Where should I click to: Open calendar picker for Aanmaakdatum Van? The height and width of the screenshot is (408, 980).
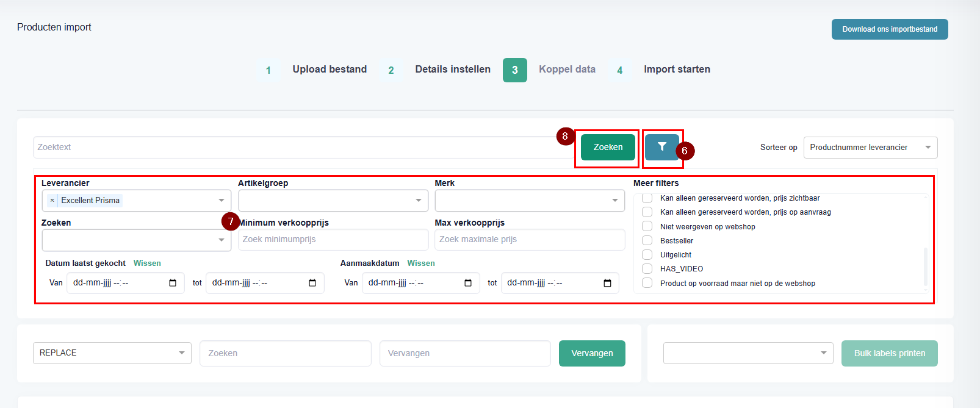468,283
